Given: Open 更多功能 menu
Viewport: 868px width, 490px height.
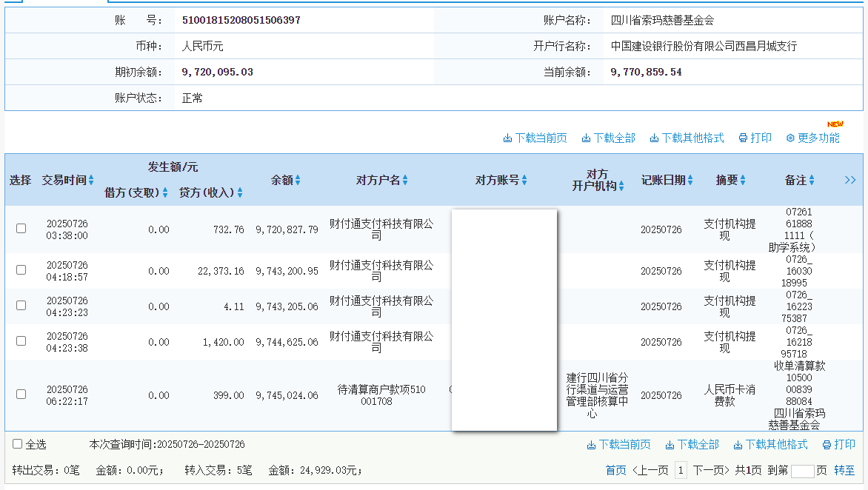Looking at the screenshot, I should [x=812, y=138].
